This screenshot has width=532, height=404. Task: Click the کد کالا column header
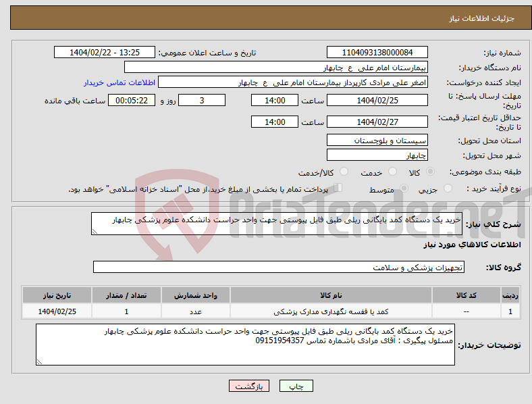tap(467, 295)
